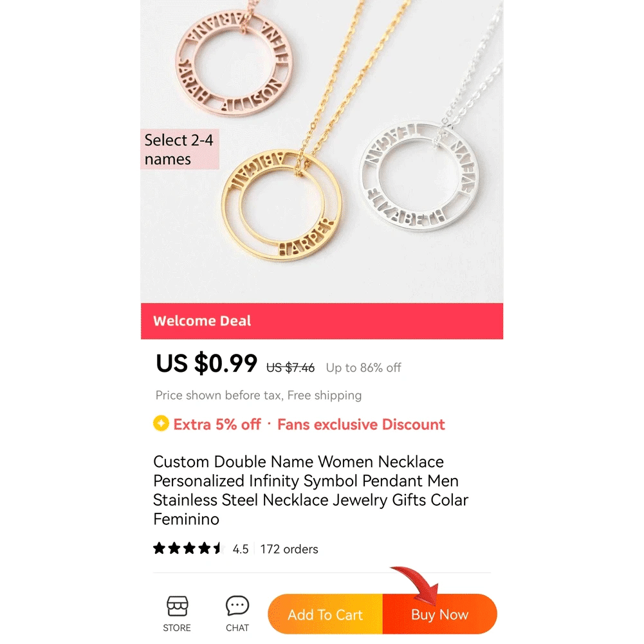Click the Select 2-4 names label
Screen dimensions: 644x644
coord(179,149)
